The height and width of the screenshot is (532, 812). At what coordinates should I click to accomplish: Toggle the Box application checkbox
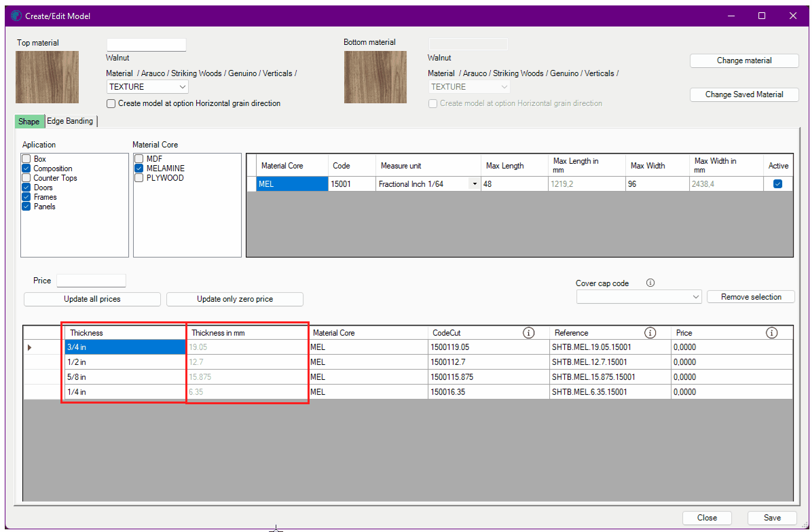pos(26,158)
